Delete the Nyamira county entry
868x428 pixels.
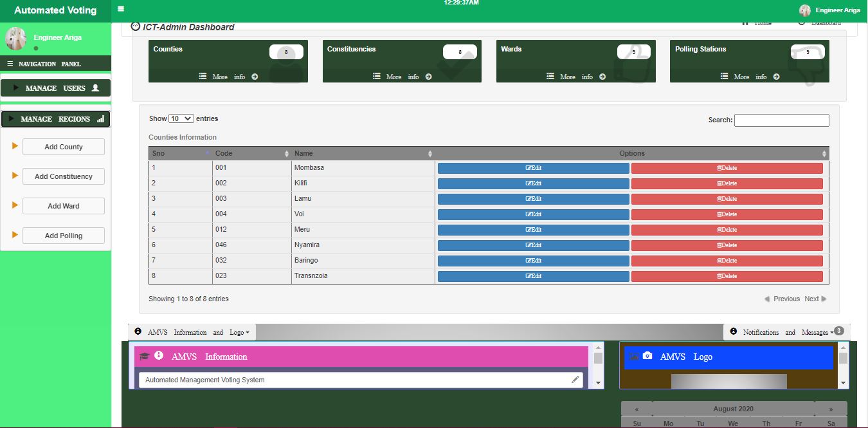(727, 245)
